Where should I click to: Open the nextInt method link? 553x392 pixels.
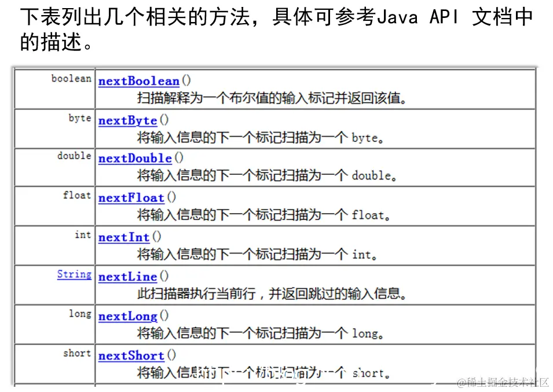(x=124, y=237)
